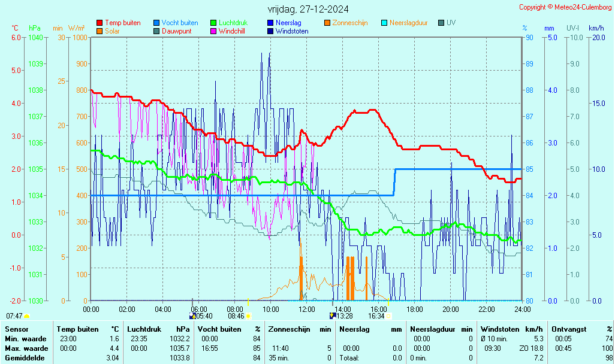Click the blue Vocht buiten legend square

pos(156,23)
